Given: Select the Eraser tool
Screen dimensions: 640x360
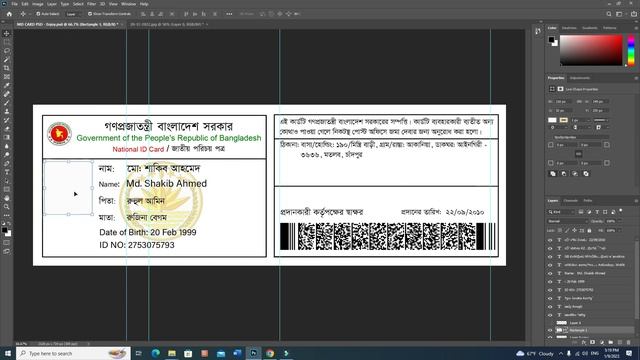Looking at the screenshot, I should (x=7, y=129).
